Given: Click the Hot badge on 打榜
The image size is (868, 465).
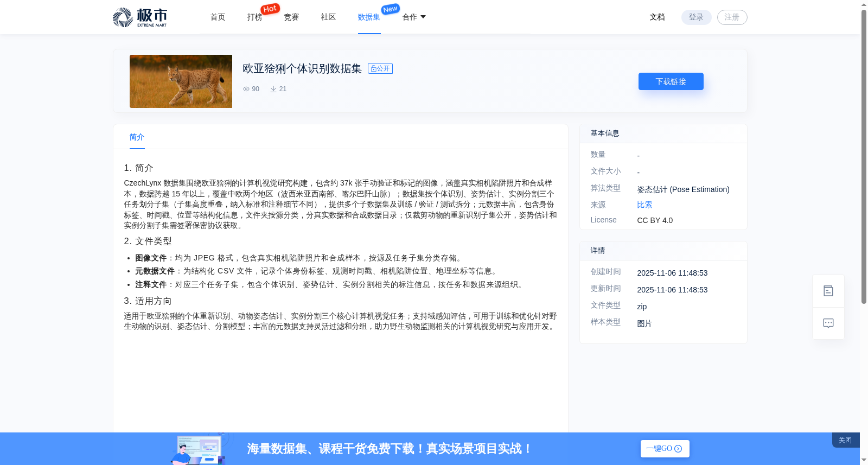Looking at the screenshot, I should [270, 9].
